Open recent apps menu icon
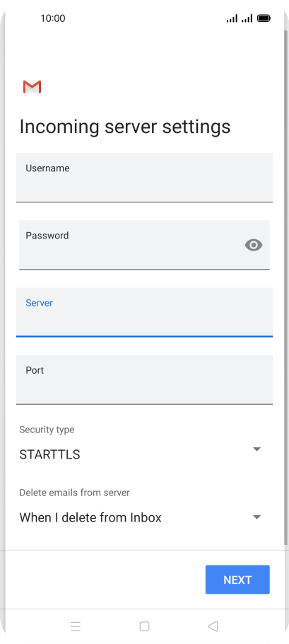 (76, 626)
